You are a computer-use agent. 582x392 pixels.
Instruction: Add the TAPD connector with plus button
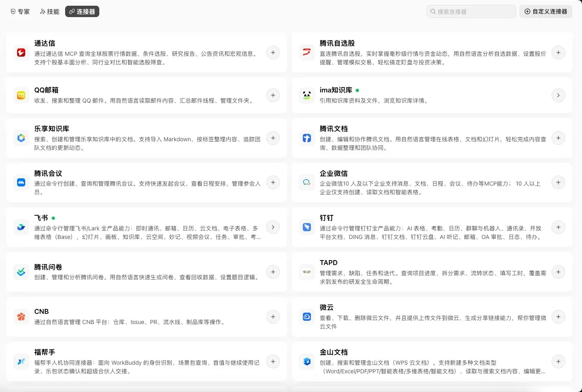click(558, 272)
